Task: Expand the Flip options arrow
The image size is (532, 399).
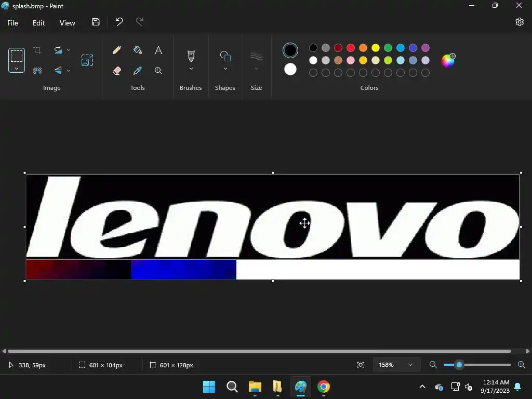Action: click(69, 71)
